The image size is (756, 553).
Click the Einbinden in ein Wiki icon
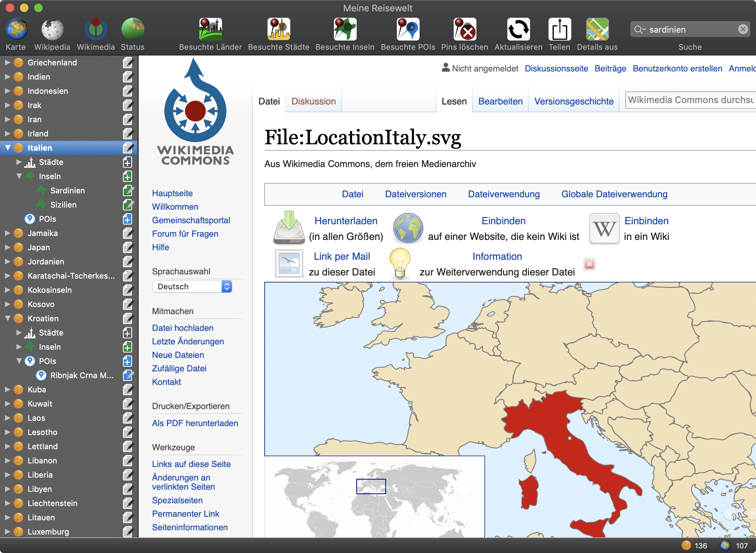coord(604,228)
